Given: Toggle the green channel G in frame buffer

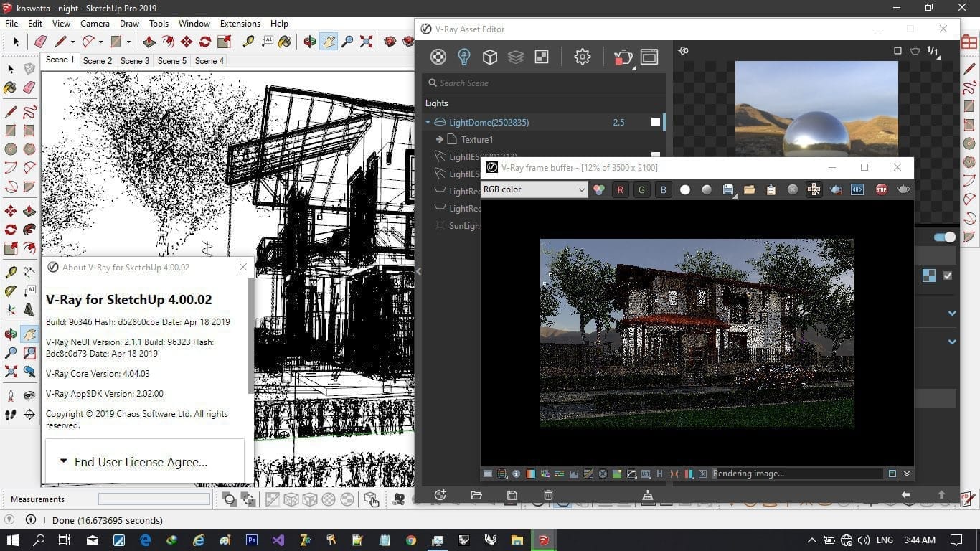Looking at the screenshot, I should (x=641, y=189).
